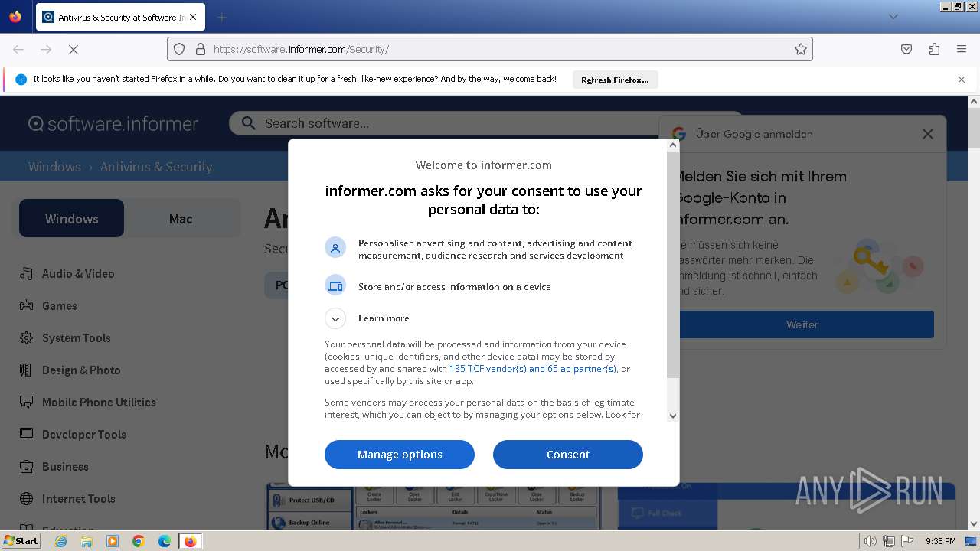Stop page loading with X button
The height and width of the screenshot is (551, 980).
coord(73,49)
